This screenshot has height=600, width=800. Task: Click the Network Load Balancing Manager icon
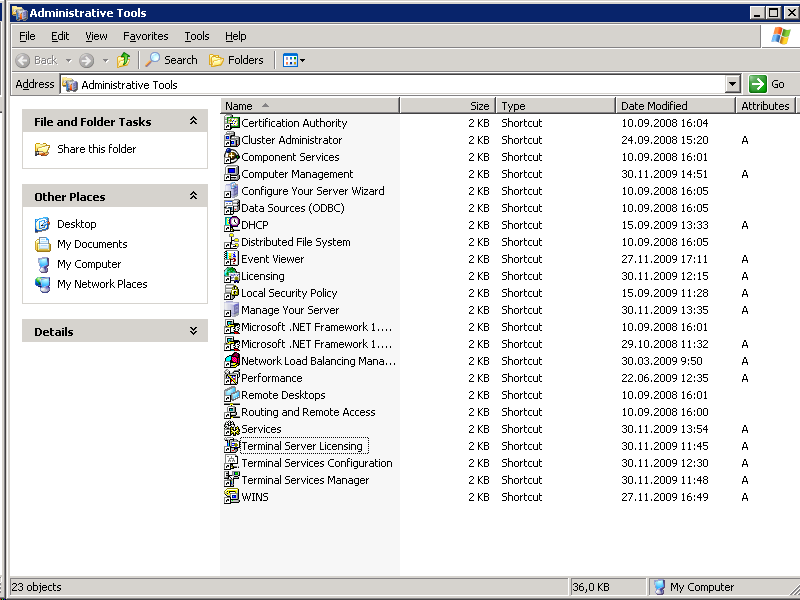pos(232,361)
